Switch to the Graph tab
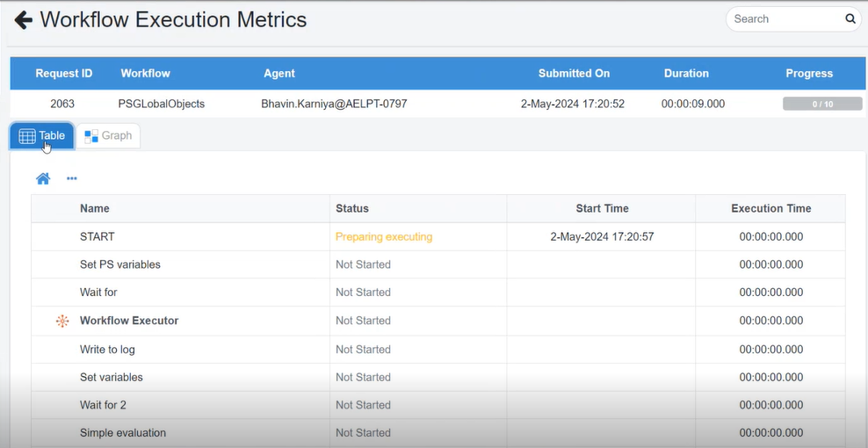The height and width of the screenshot is (448, 868). (x=108, y=135)
